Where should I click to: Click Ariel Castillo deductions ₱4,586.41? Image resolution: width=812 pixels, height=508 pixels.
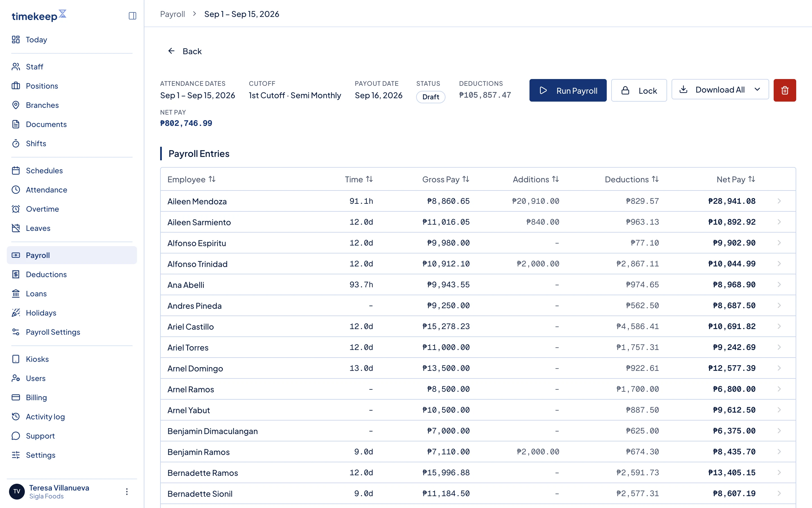point(637,326)
